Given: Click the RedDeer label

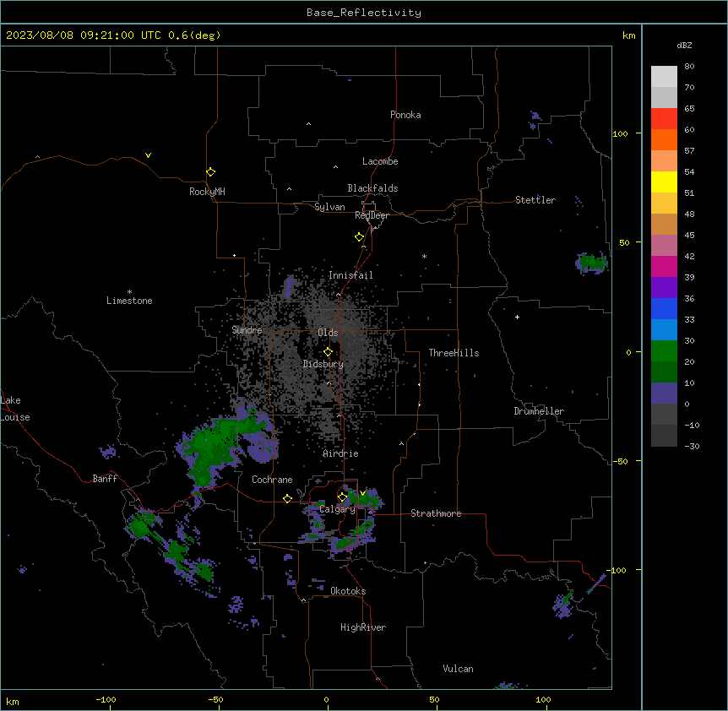Looking at the screenshot, I should coord(372,215).
